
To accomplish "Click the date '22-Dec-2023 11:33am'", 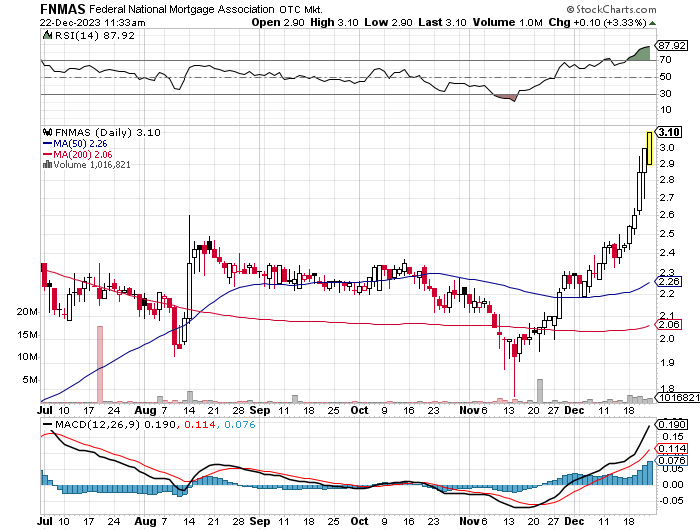I will click(92, 22).
